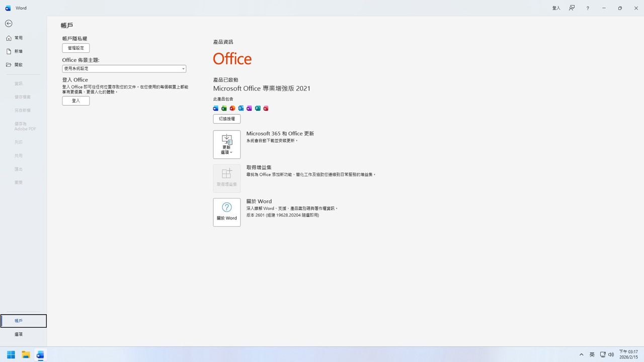
Task: Click the feedback person icon in title bar
Action: click(572, 8)
